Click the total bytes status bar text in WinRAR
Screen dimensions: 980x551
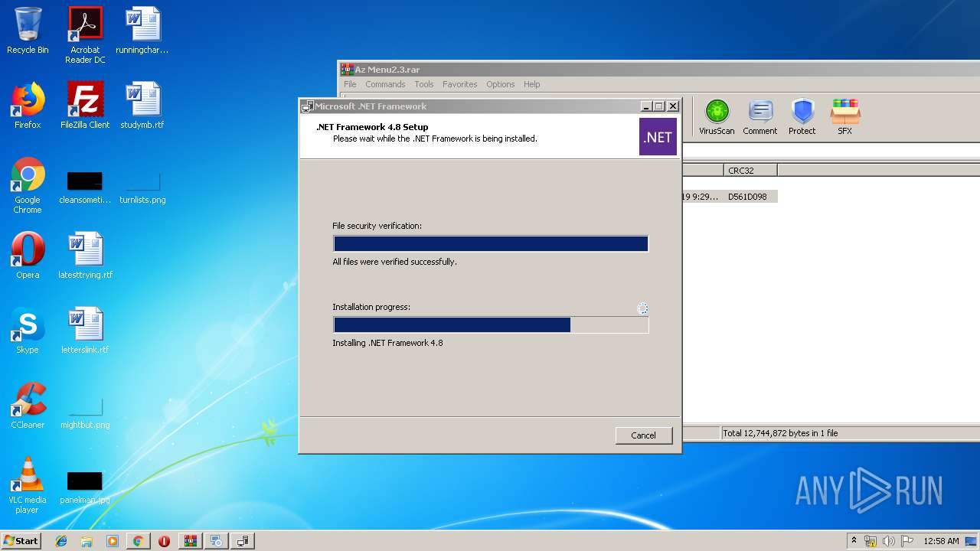(780, 433)
